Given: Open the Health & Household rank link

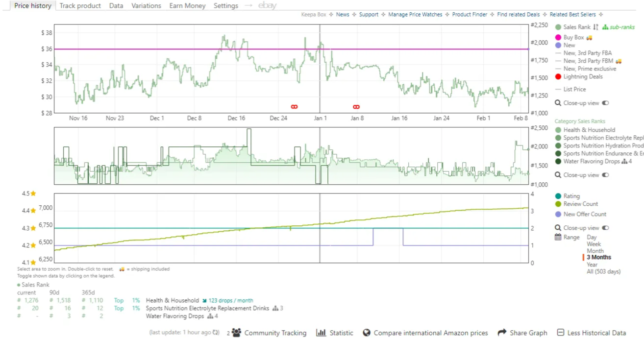Looking at the screenshot, I should pos(173,301).
